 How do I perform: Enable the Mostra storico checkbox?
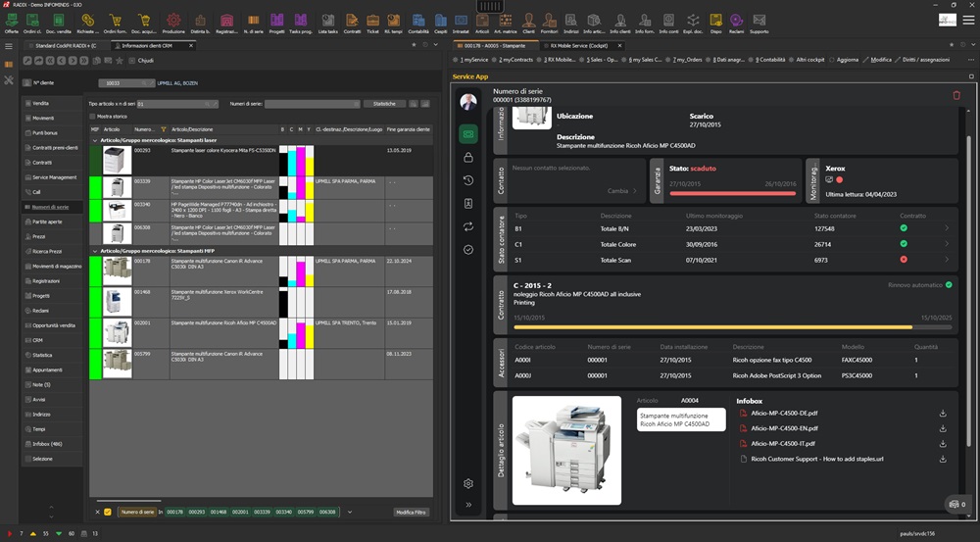coord(92,117)
